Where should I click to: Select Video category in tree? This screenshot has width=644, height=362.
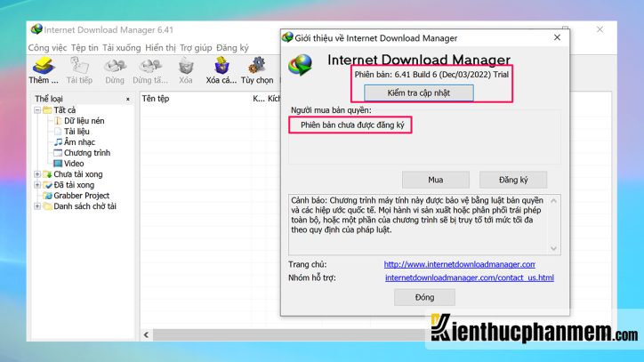click(74, 164)
